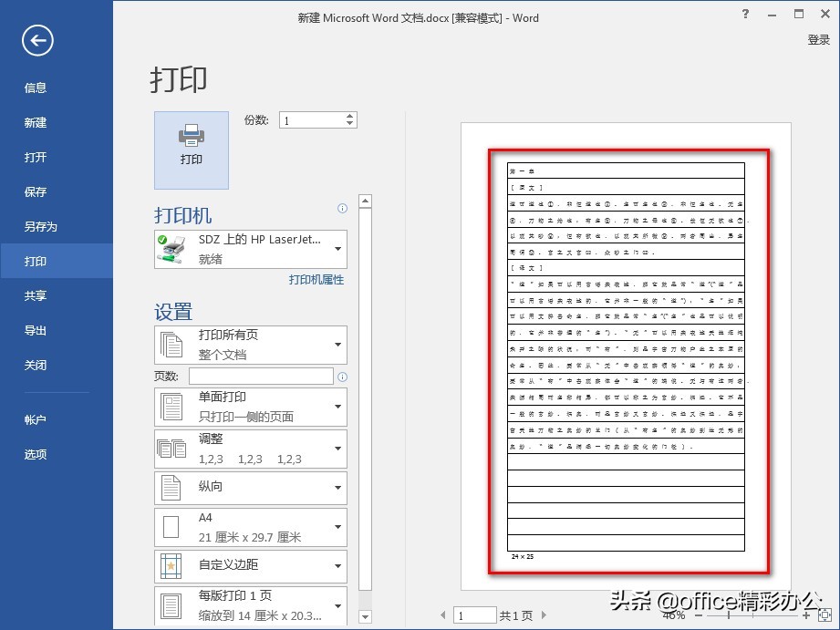Open the printer info icon beside 打印机
The height and width of the screenshot is (630, 840).
tap(342, 209)
